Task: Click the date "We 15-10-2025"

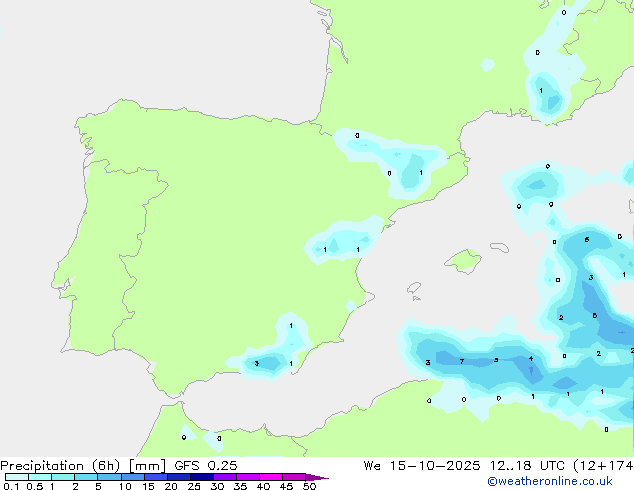Action: click(x=422, y=466)
